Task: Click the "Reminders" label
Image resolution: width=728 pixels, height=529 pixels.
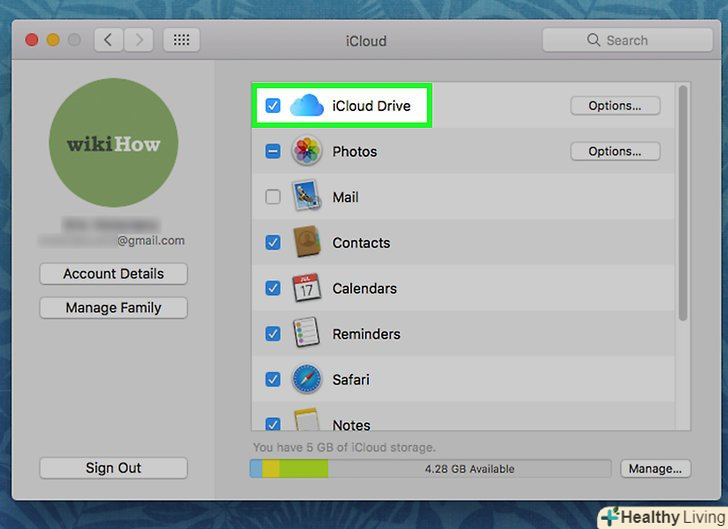Action: (x=366, y=334)
